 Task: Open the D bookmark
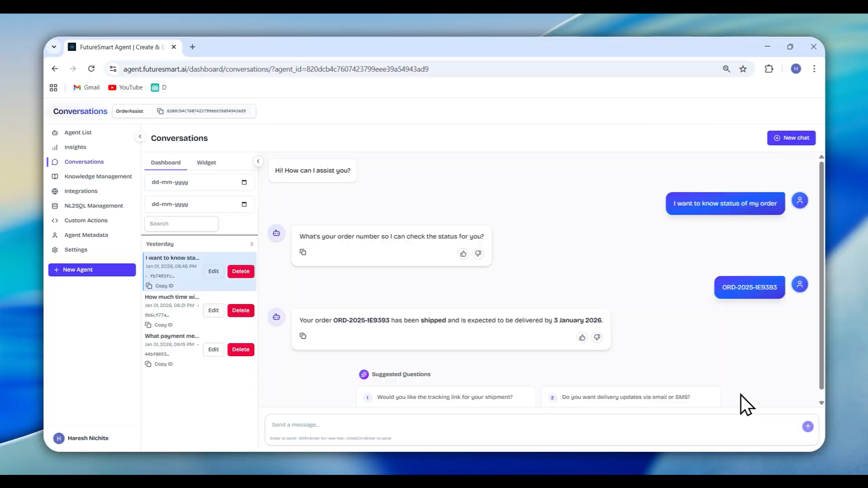click(159, 88)
